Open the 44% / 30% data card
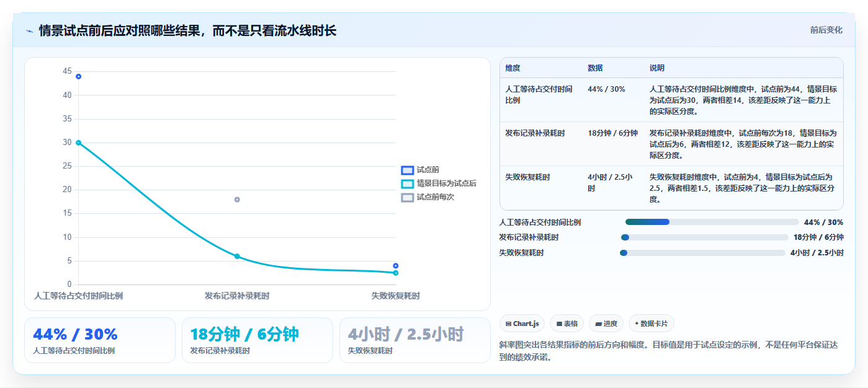Viewport: 868px width, 388px height. pos(100,340)
